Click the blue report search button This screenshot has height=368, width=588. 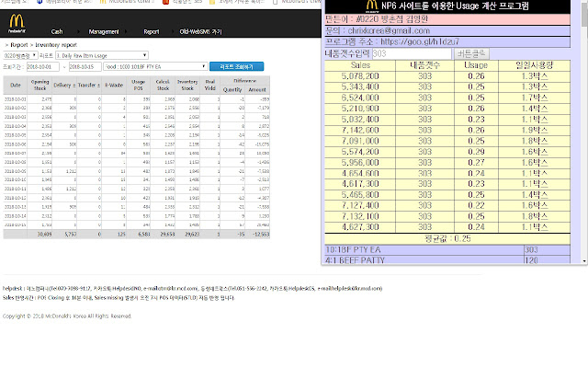click(237, 66)
